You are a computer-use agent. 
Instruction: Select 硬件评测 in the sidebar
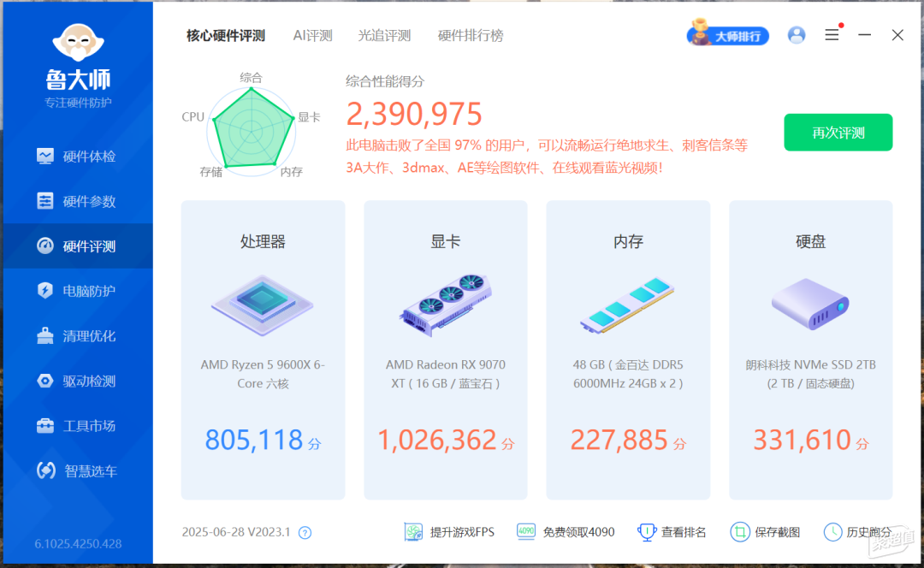click(78, 246)
